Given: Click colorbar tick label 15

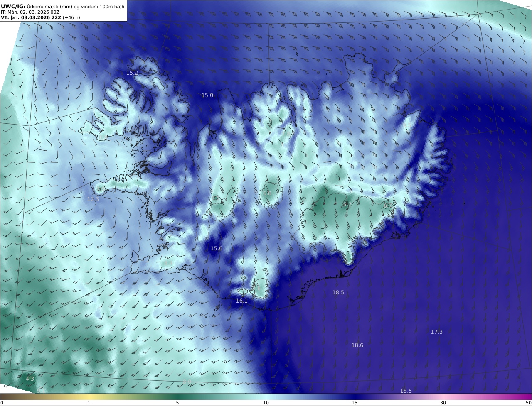Looking at the screenshot, I should tap(355, 403).
